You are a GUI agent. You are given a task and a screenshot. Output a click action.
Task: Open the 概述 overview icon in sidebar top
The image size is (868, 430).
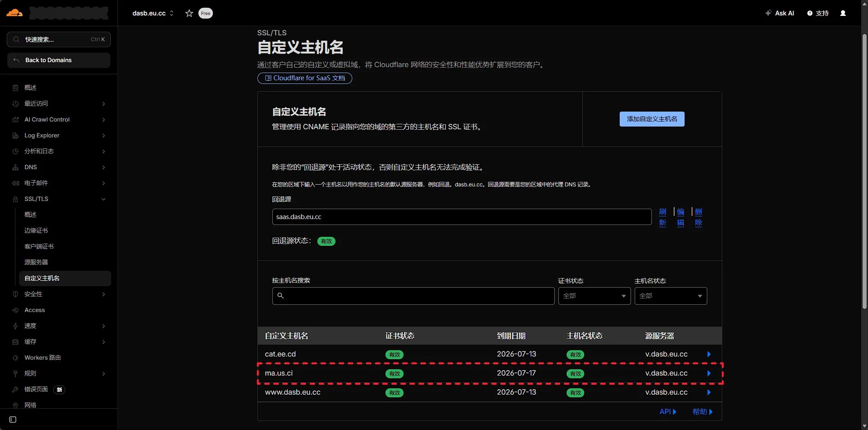(x=15, y=88)
